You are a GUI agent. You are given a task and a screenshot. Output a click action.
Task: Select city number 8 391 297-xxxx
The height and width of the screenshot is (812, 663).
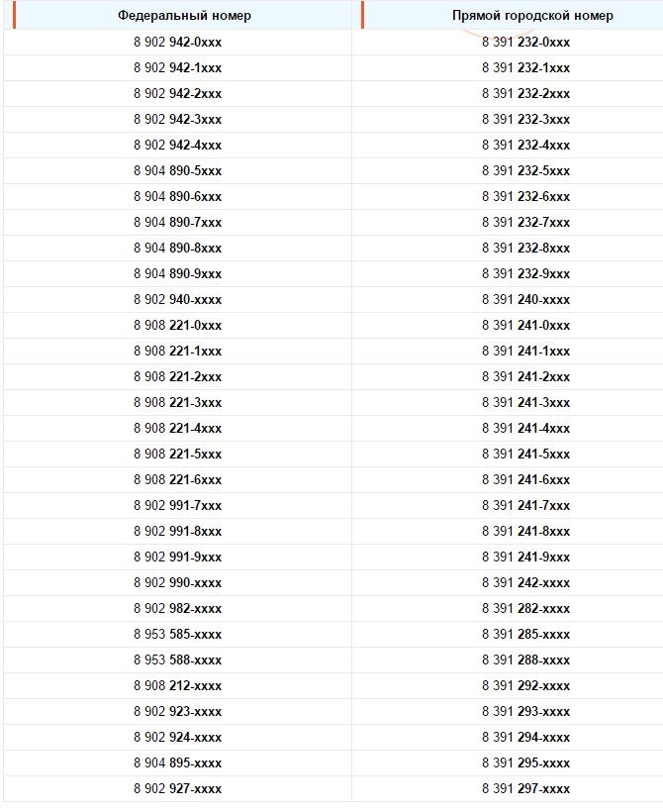tap(526, 789)
